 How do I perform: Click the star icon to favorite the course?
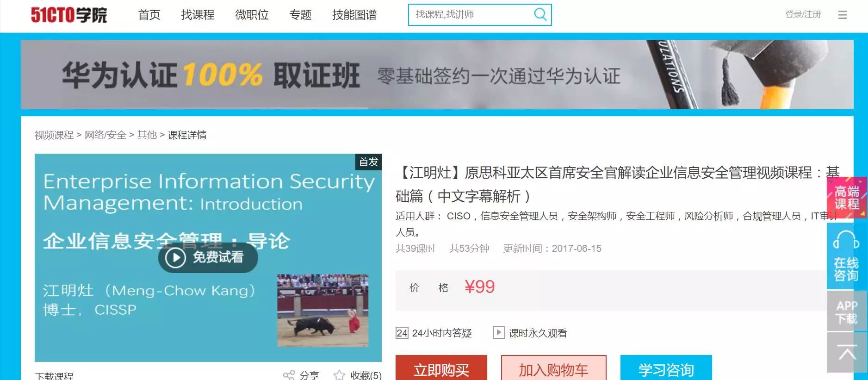point(339,375)
